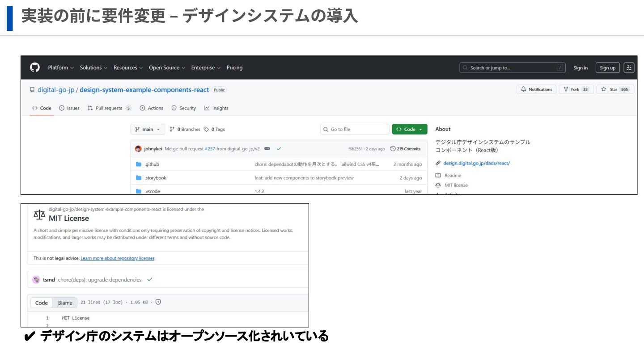Open the 1.4.2 commit message
Viewport: 644px width, 362px height.
click(259, 191)
